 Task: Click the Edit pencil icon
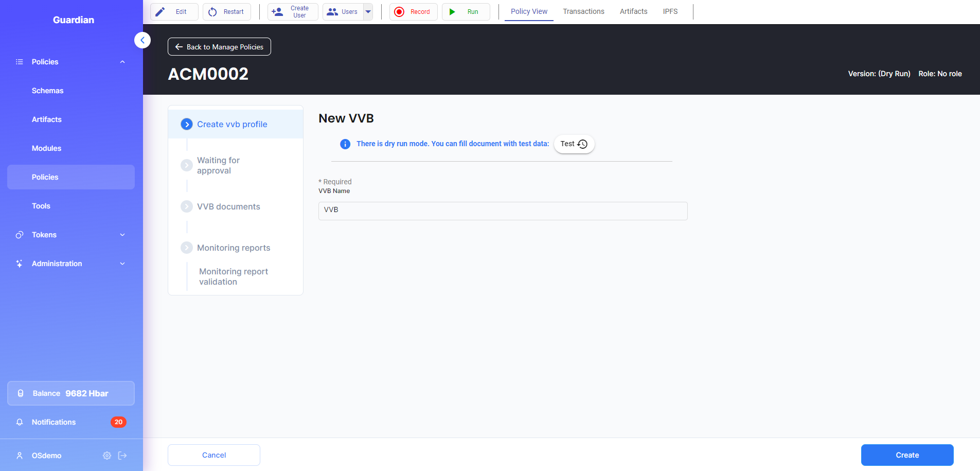click(161, 12)
